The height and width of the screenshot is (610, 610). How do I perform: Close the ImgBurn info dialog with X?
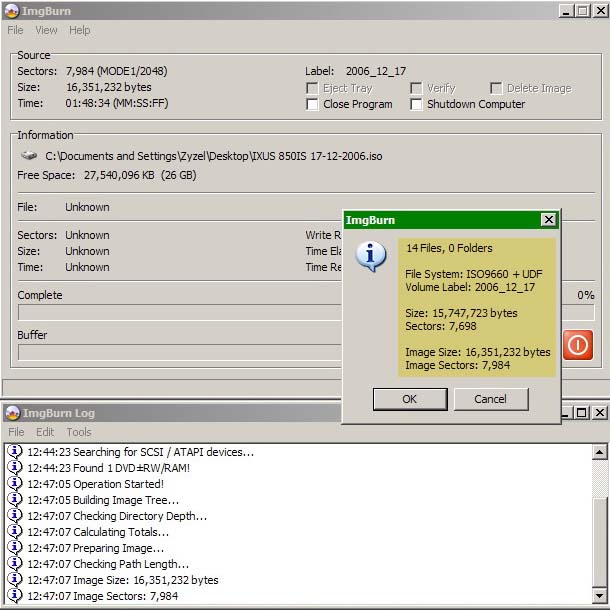pos(549,220)
